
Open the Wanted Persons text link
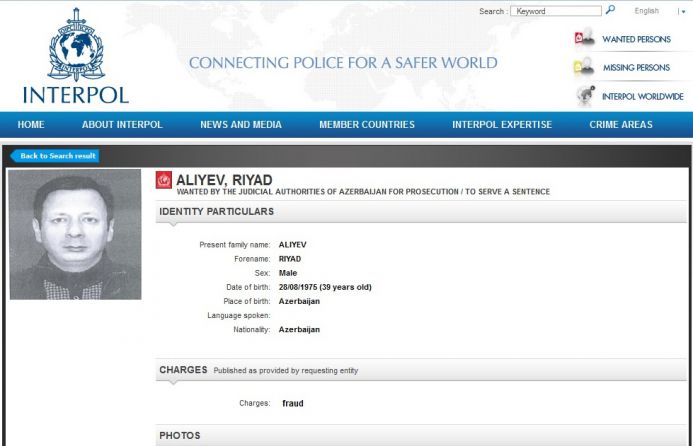coord(635,40)
